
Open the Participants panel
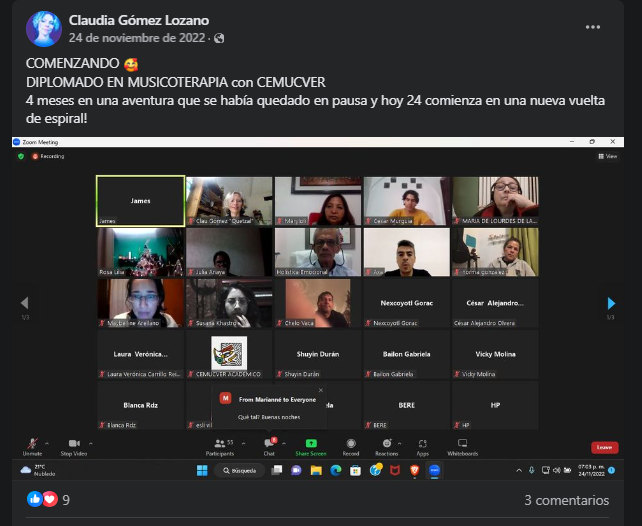pos(220,443)
